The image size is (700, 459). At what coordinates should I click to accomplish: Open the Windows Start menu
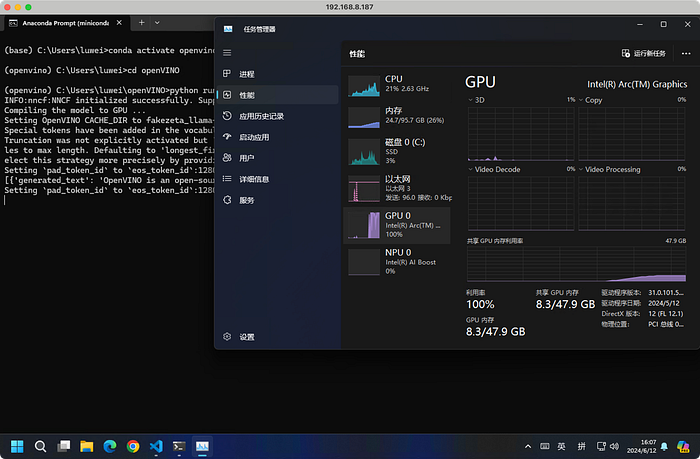coord(17,446)
